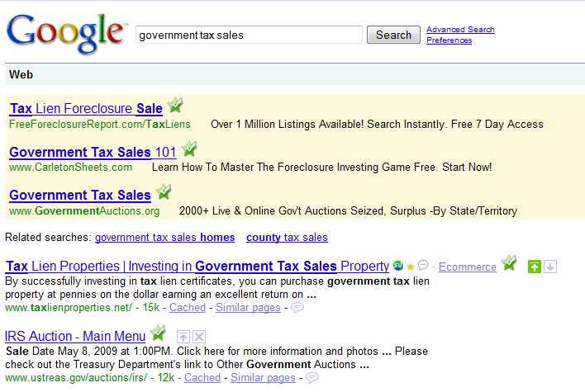Open Cached link for taxlienproperties.net
The height and width of the screenshot is (392, 585).
pos(188,308)
